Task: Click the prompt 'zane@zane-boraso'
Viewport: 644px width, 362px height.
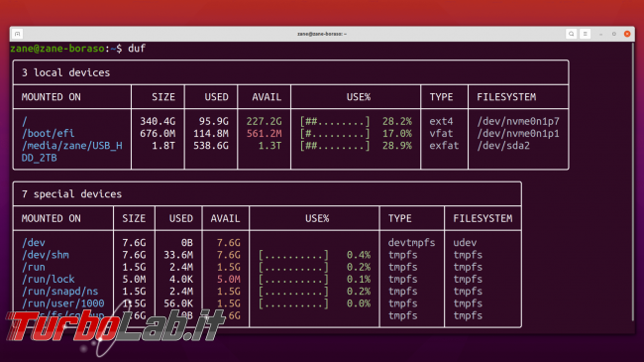Action: coord(57,49)
